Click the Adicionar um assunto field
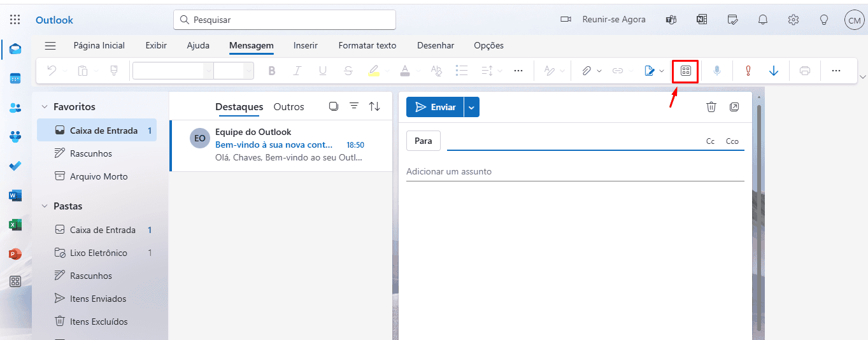 575,172
